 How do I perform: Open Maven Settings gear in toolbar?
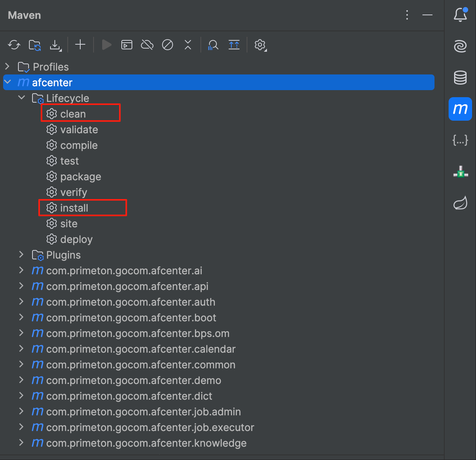point(260,45)
